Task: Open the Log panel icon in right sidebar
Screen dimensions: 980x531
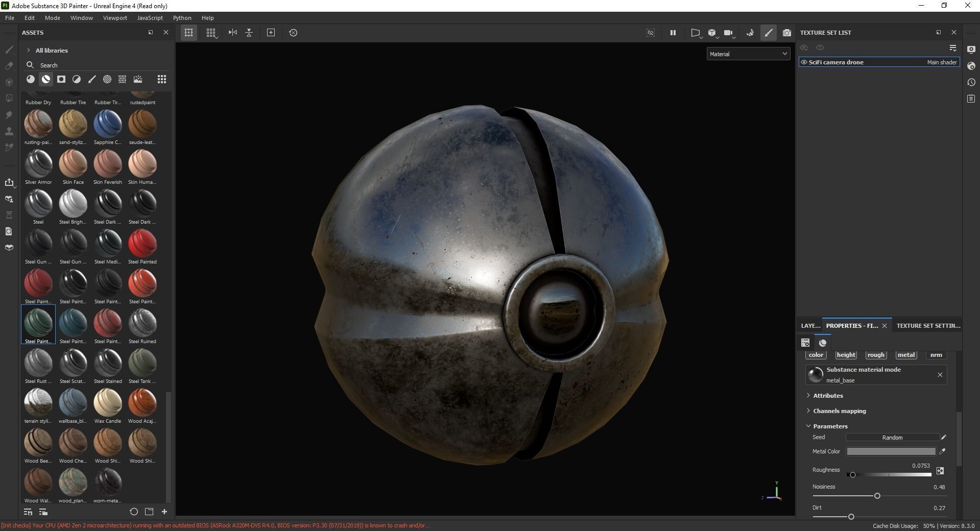Action: click(971, 99)
